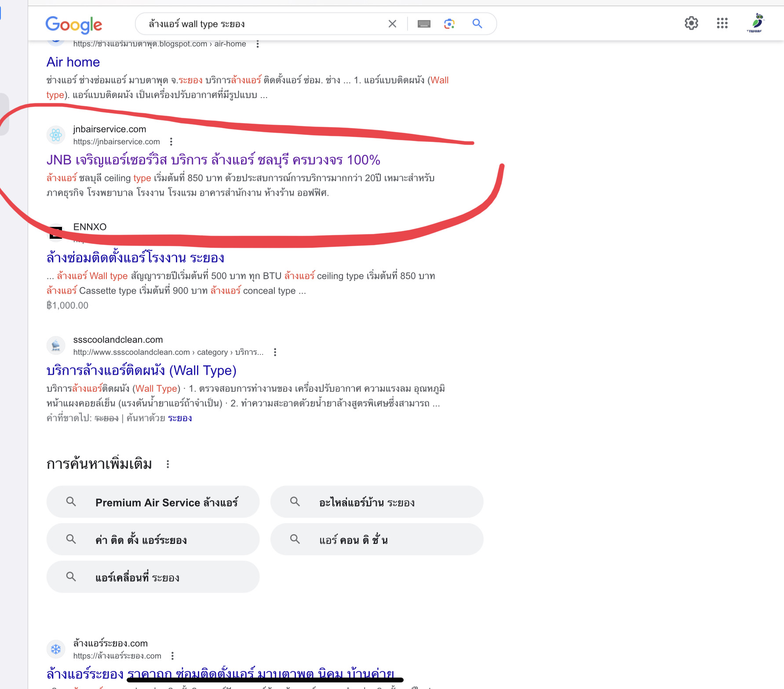Open JNB เจริญแอร์เซอร์วิส result title
Viewport: 784px width, 689px height.
pyautogui.click(x=213, y=160)
